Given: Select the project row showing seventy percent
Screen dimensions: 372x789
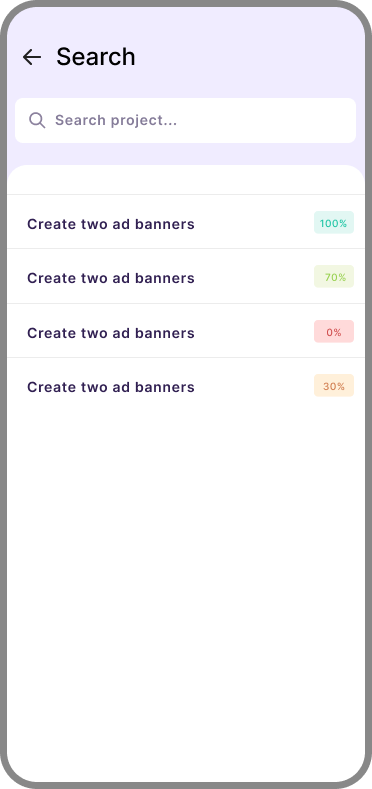Looking at the screenshot, I should [x=186, y=276].
